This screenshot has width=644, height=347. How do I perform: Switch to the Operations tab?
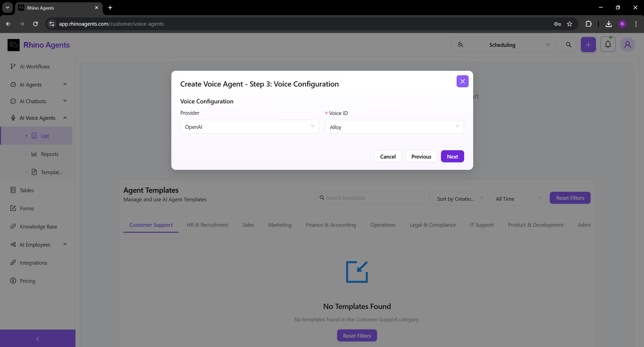[383, 225]
